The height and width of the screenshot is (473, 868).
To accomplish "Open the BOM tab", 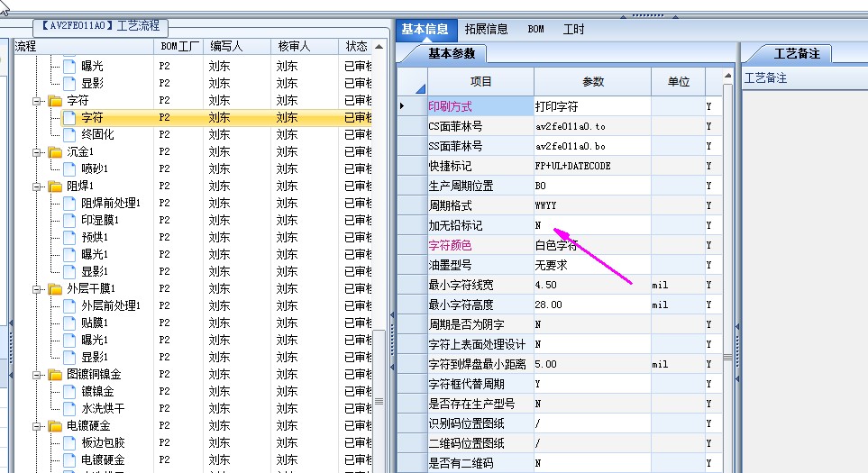I will click(x=535, y=30).
